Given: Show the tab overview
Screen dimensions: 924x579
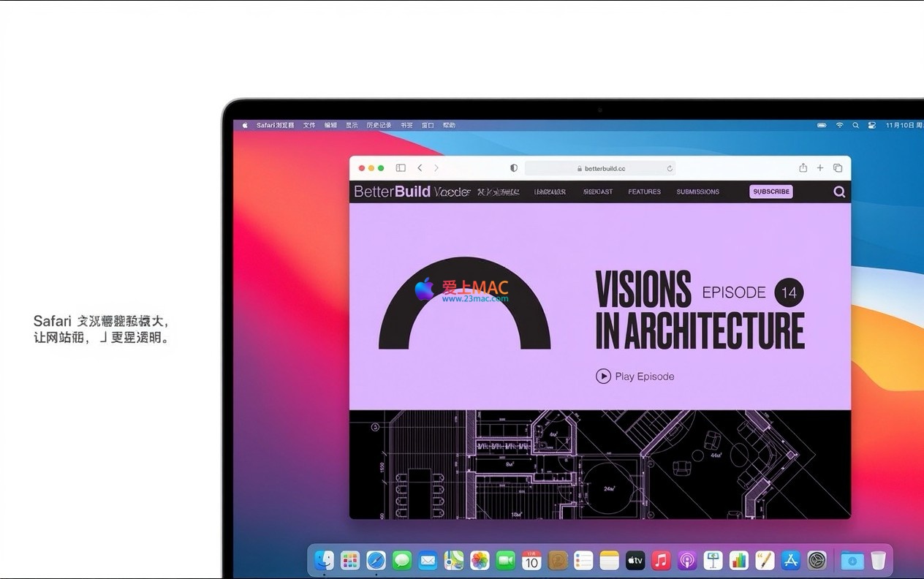Looking at the screenshot, I should click(838, 168).
